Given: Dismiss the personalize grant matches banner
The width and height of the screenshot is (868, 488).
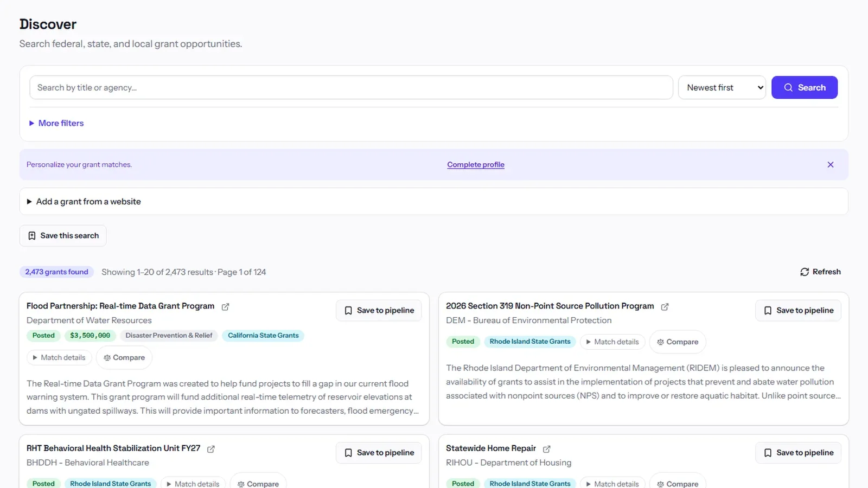Looking at the screenshot, I should [831, 165].
